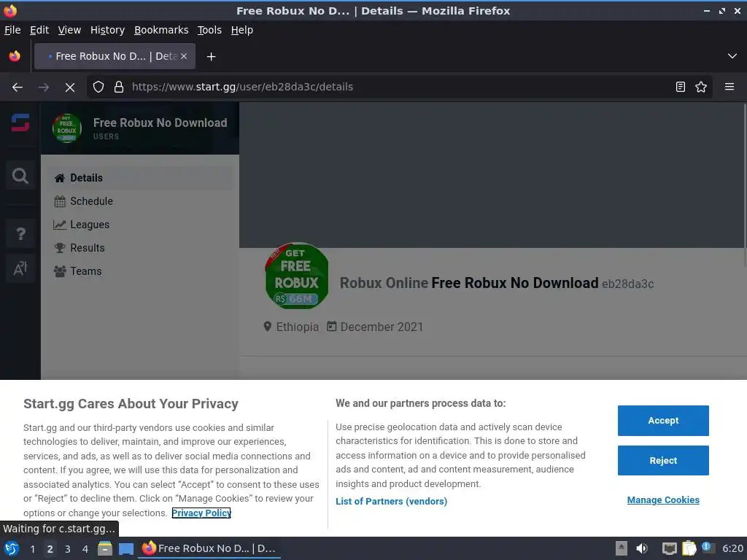Open List of Partners (vendors) link
This screenshot has width=747, height=560.
click(391, 502)
